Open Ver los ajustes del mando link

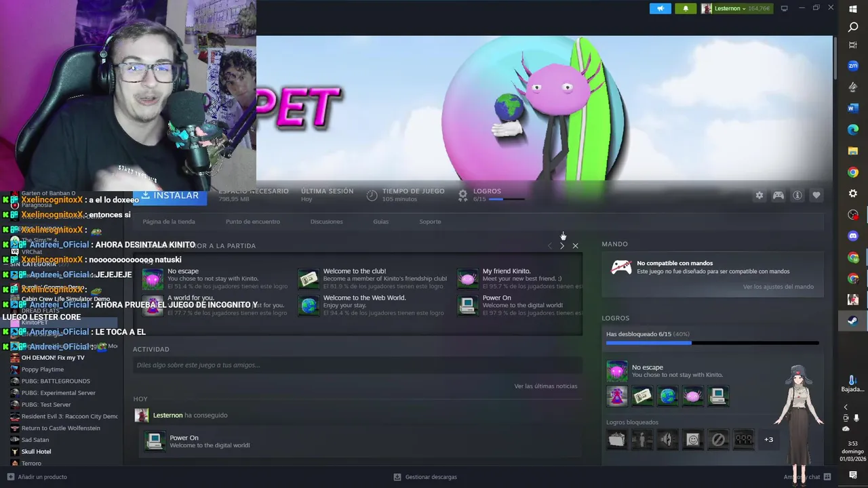click(x=778, y=287)
